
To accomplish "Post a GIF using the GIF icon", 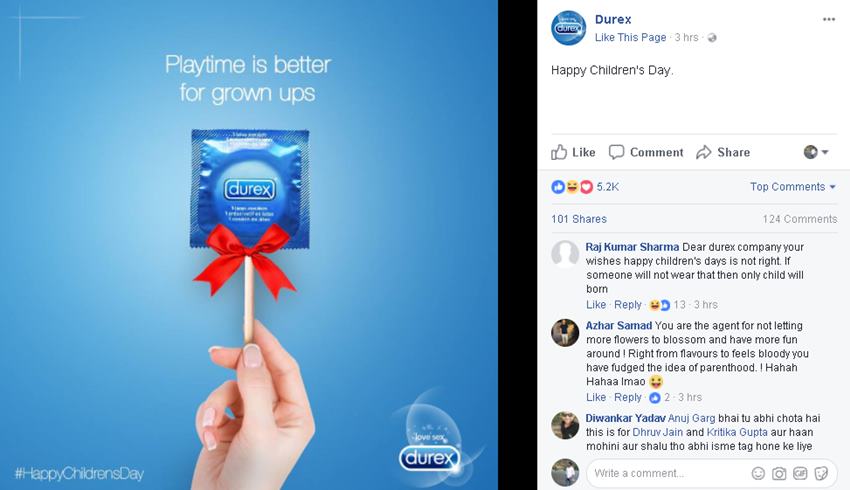I will 800,473.
